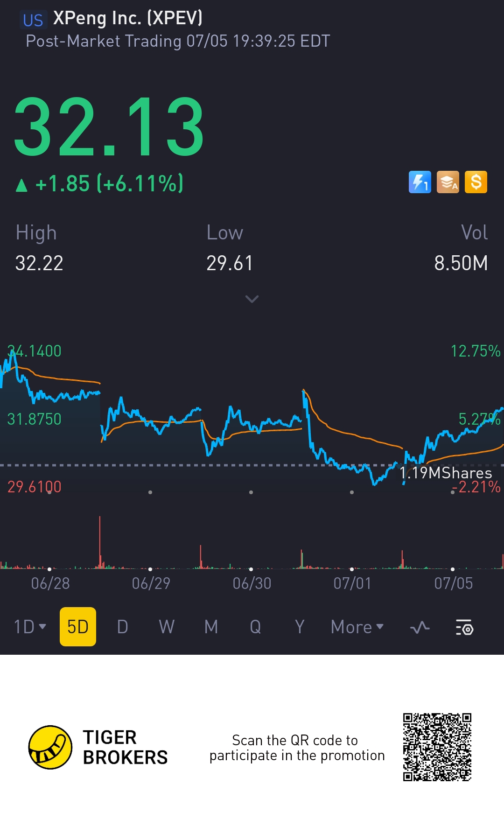Image resolution: width=504 pixels, height=840 pixels.
Task: Open the More timeframes dropdown
Action: [x=357, y=627]
